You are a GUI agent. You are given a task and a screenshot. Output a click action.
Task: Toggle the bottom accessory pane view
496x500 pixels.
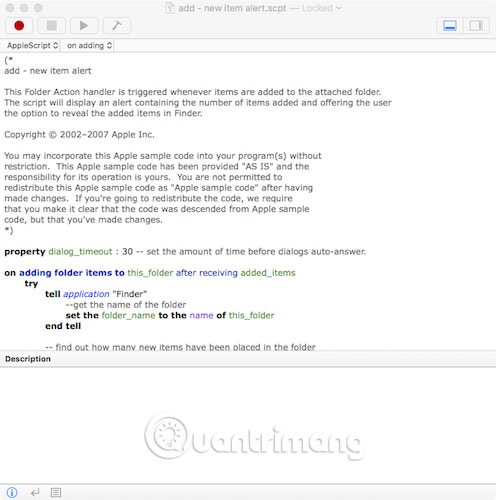450,26
